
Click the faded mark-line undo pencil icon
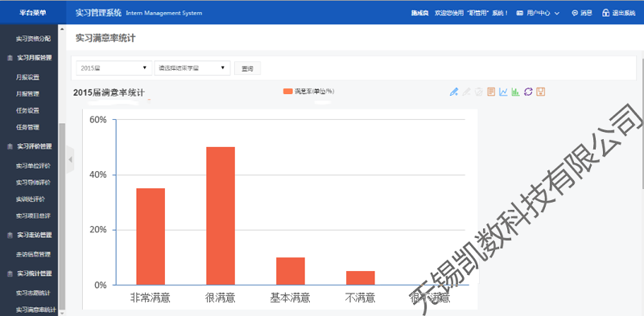466,92
